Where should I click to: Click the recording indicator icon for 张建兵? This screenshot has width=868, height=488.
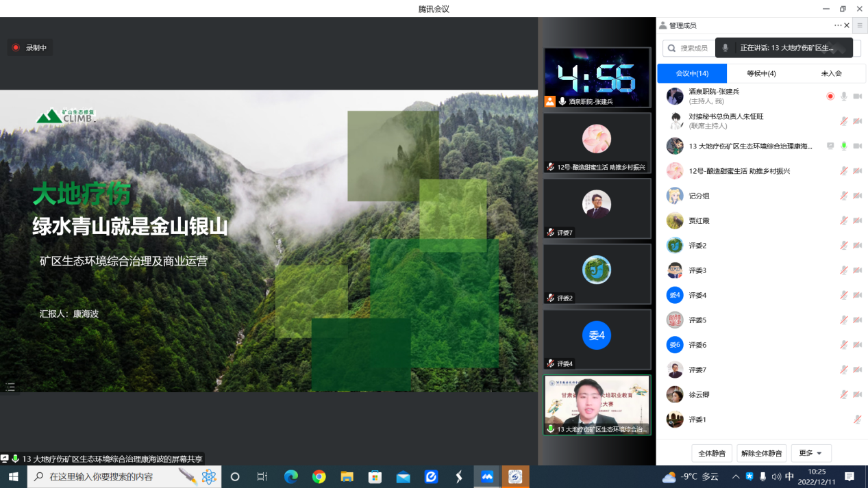pyautogui.click(x=830, y=97)
